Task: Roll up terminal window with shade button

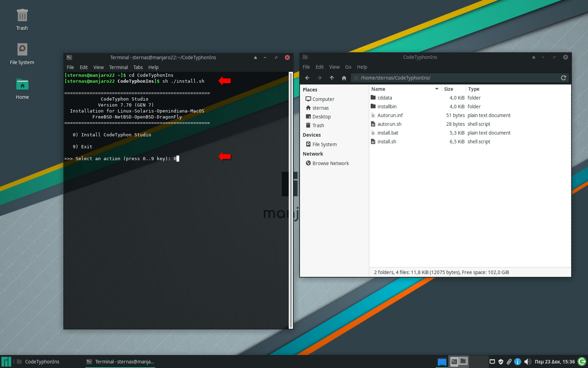Action: point(255,57)
